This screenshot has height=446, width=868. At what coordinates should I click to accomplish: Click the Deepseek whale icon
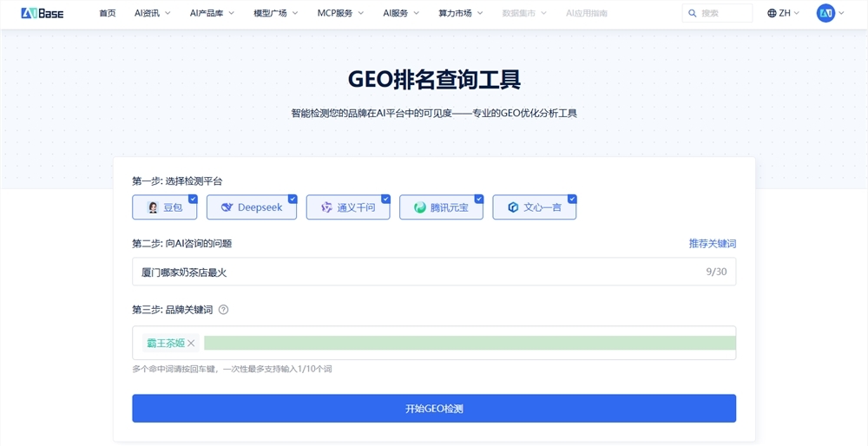click(x=227, y=207)
